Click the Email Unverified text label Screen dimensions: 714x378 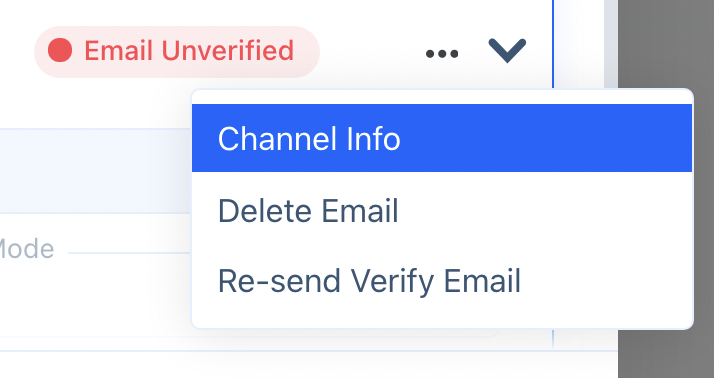(x=189, y=51)
